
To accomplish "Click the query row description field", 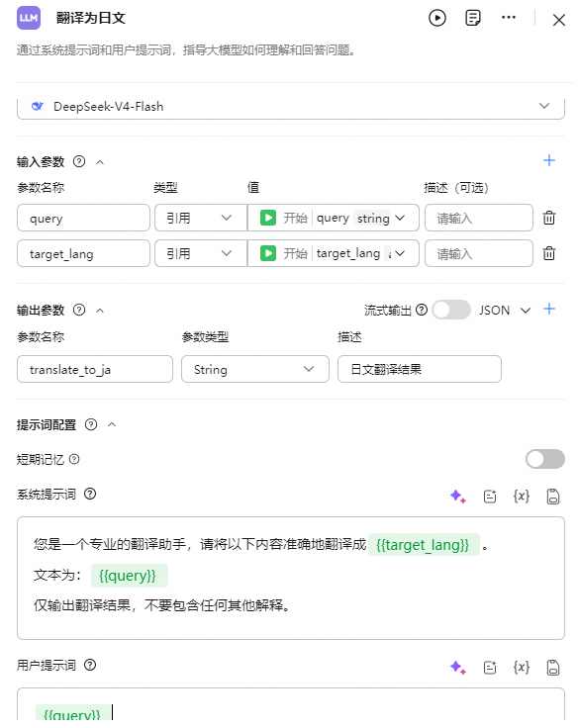I will coord(479,218).
